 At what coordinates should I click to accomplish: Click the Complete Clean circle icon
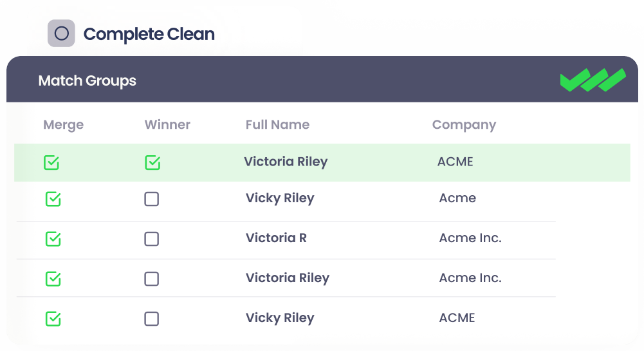(x=61, y=33)
